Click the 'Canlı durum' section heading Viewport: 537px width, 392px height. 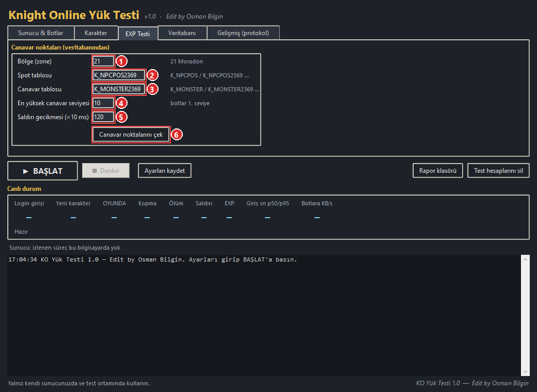pyautogui.click(x=24, y=188)
